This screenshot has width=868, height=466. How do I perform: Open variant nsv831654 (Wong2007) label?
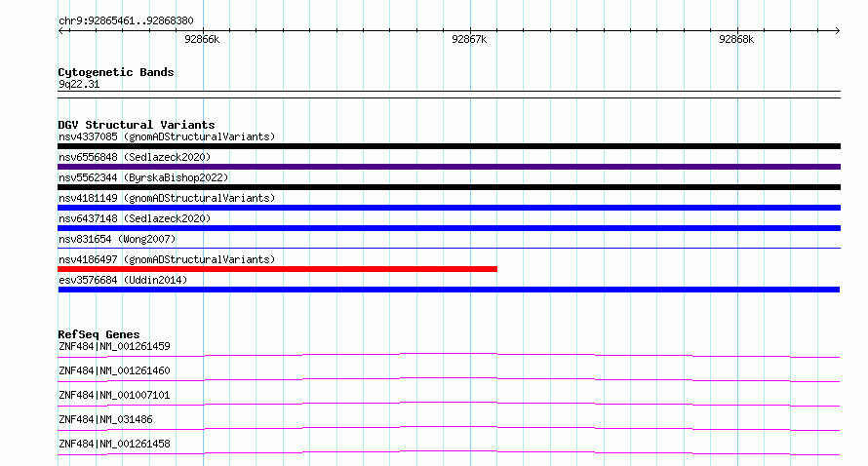click(x=117, y=239)
